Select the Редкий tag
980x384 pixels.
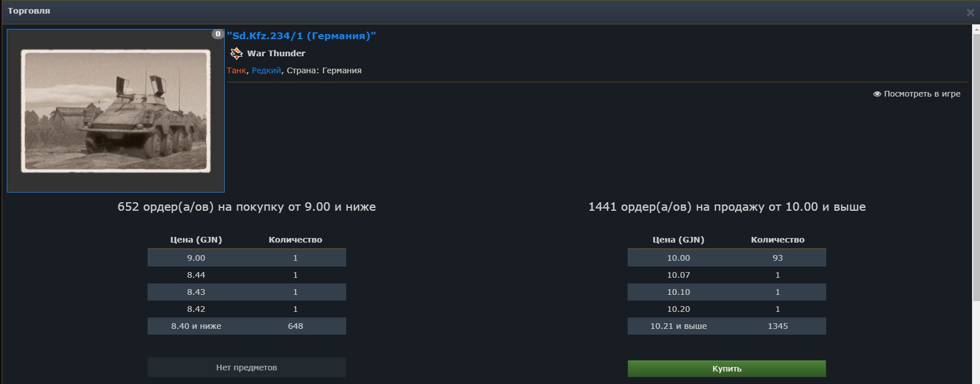click(266, 70)
